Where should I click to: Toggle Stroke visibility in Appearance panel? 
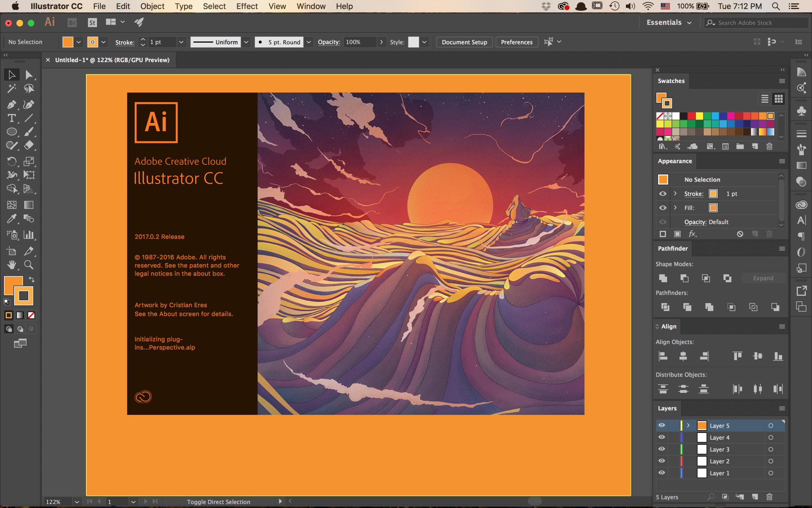tap(663, 194)
